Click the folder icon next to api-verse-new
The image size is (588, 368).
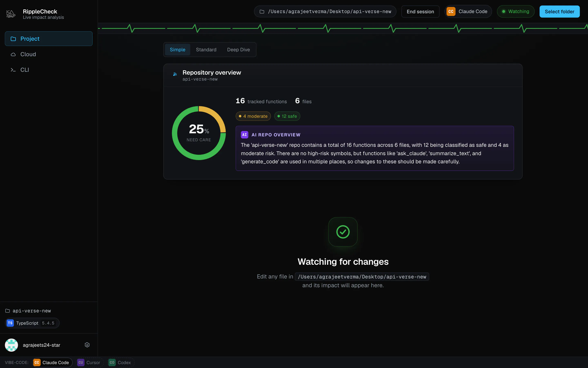8,311
